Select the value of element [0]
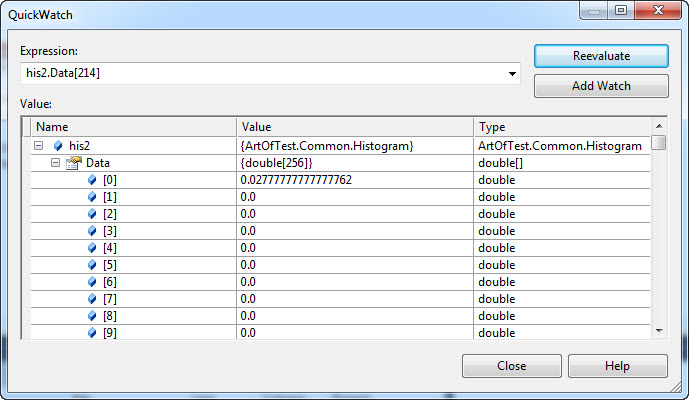The width and height of the screenshot is (689, 400). [x=296, y=180]
